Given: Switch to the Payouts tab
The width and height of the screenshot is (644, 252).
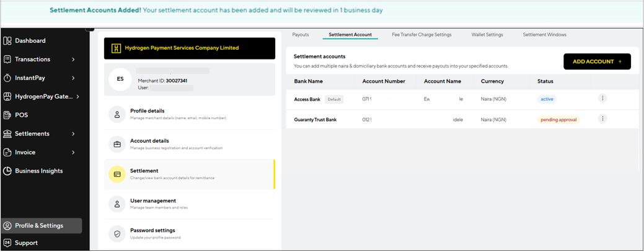Looking at the screenshot, I should click(301, 35).
